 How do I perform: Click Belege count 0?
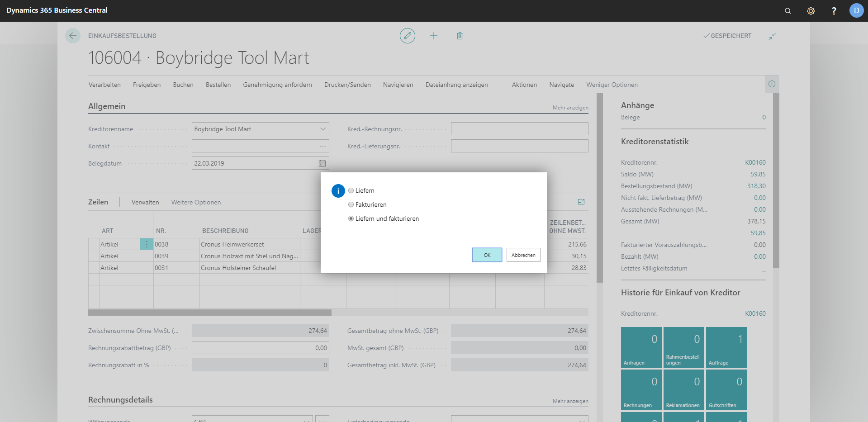coord(764,117)
